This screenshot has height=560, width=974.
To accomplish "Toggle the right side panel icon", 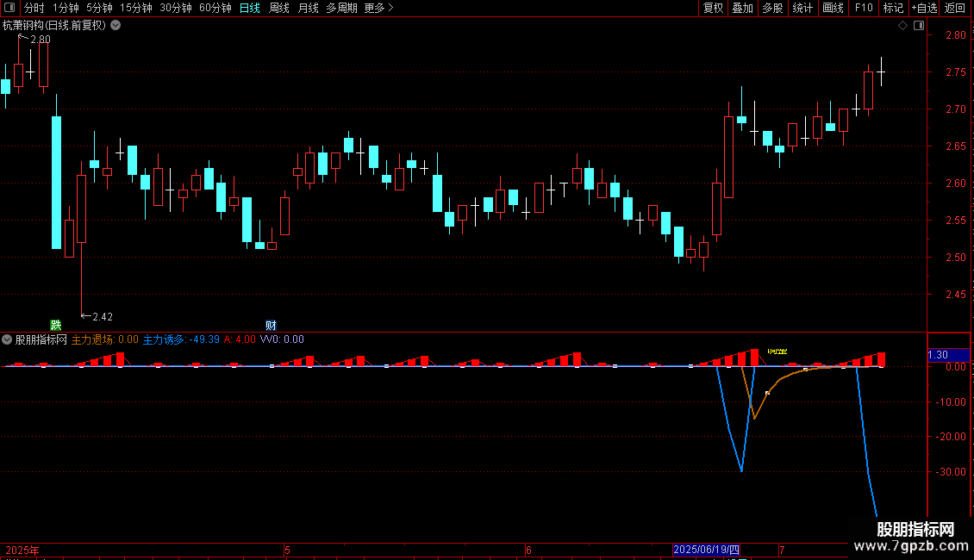I will (x=919, y=26).
